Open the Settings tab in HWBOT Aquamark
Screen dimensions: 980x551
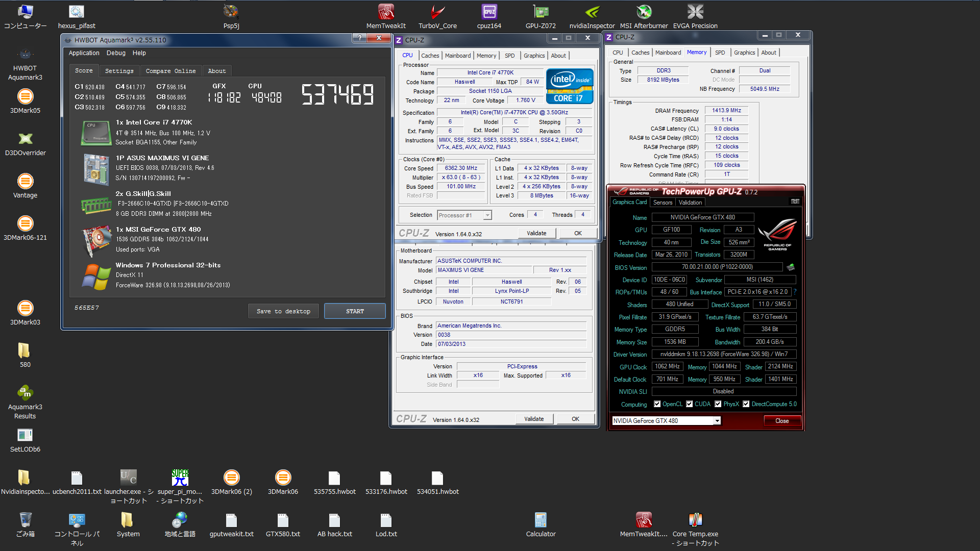(119, 71)
